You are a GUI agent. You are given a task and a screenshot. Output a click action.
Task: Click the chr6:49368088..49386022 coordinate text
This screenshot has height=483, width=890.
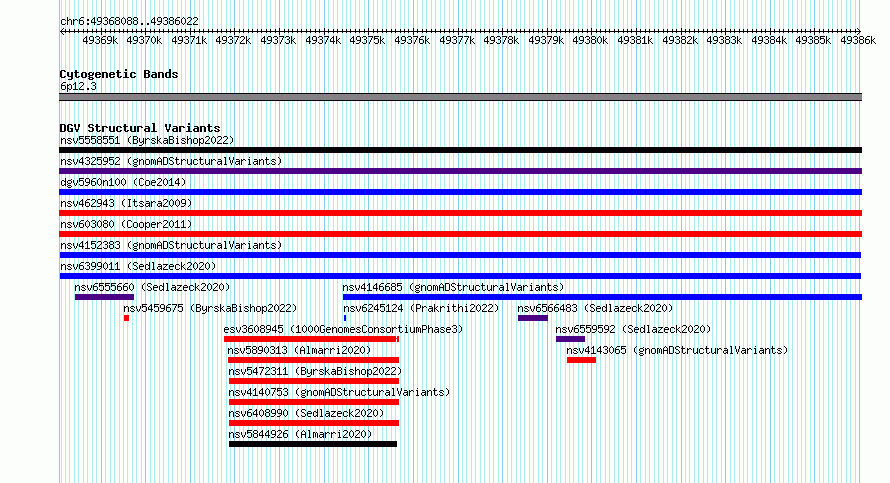[129, 21]
